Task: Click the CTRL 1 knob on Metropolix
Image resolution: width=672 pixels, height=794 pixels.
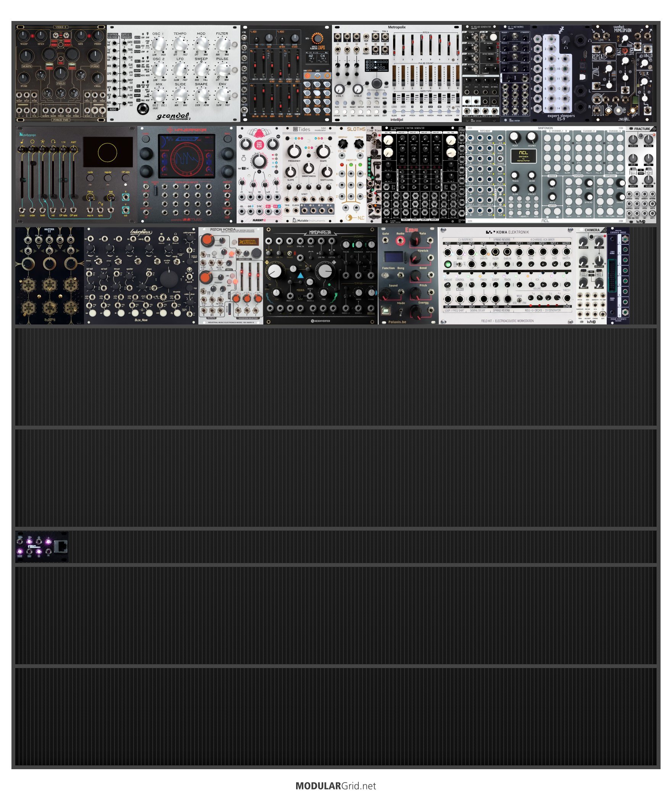Action: 339,89
